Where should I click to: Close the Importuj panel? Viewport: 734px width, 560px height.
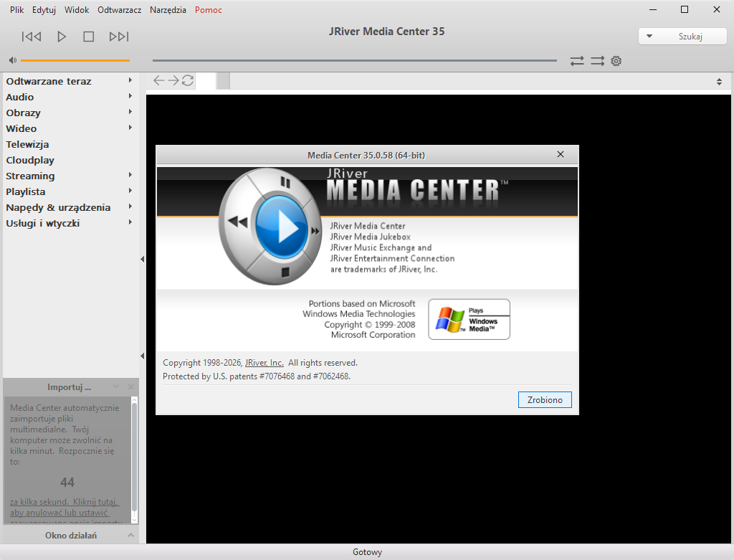(x=130, y=386)
